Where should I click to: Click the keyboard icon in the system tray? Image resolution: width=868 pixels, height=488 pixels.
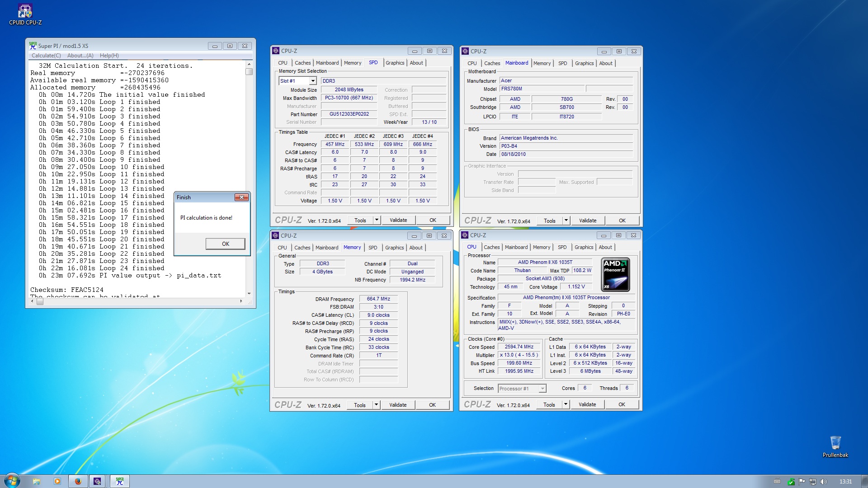point(777,482)
